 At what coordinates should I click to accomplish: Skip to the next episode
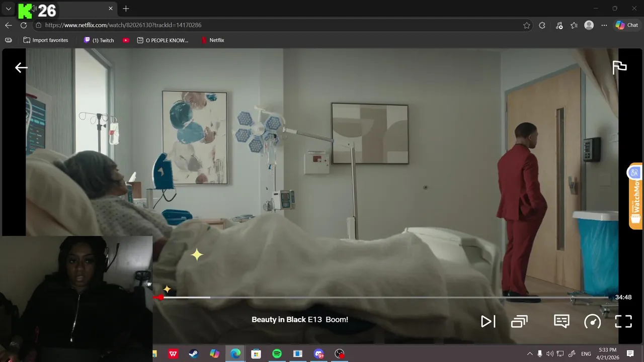pyautogui.click(x=488, y=321)
